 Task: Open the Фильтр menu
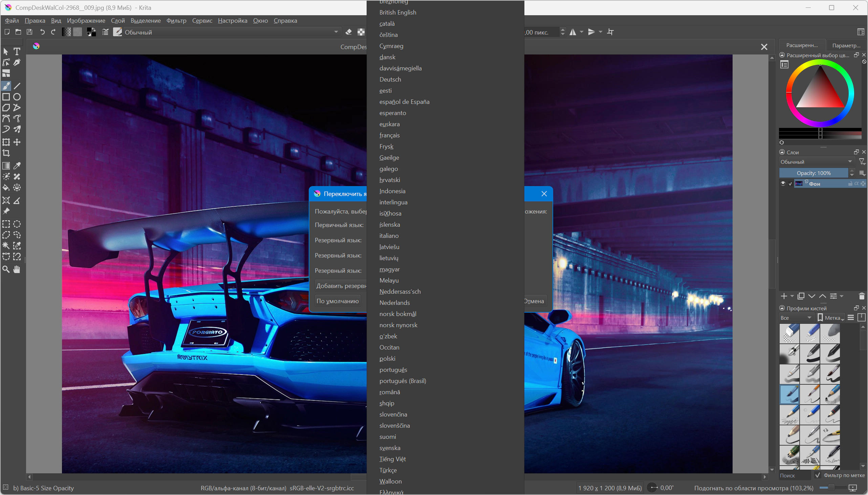tap(176, 20)
